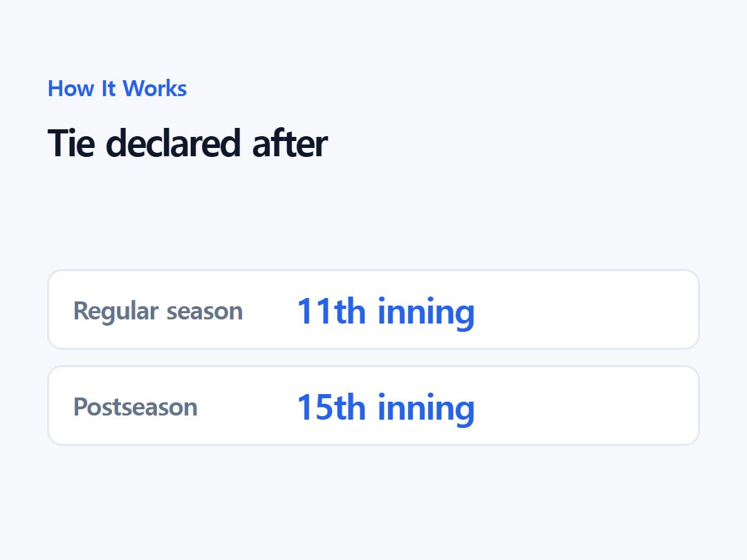
Task: Select the 11th inning value
Action: 386,312
